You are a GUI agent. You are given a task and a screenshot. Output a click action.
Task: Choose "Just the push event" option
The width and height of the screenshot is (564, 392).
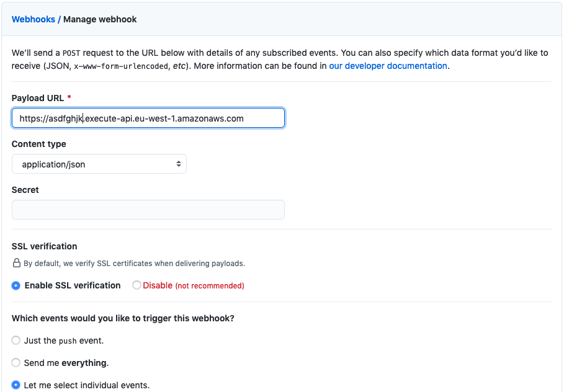pyautogui.click(x=15, y=341)
